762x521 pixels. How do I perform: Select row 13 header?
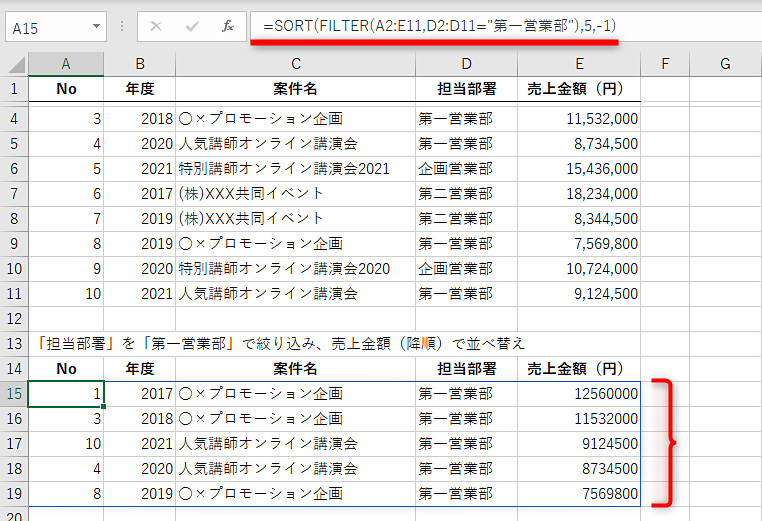click(x=14, y=344)
